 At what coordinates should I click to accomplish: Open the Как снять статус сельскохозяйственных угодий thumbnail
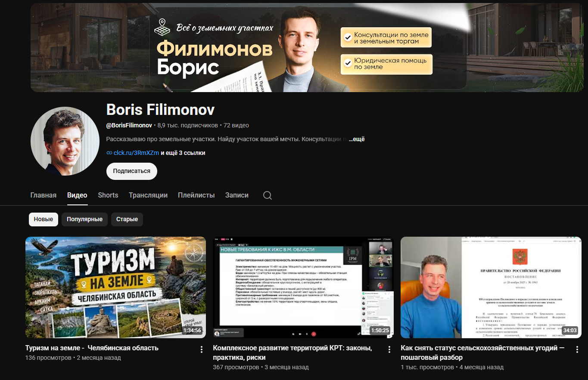coord(491,287)
